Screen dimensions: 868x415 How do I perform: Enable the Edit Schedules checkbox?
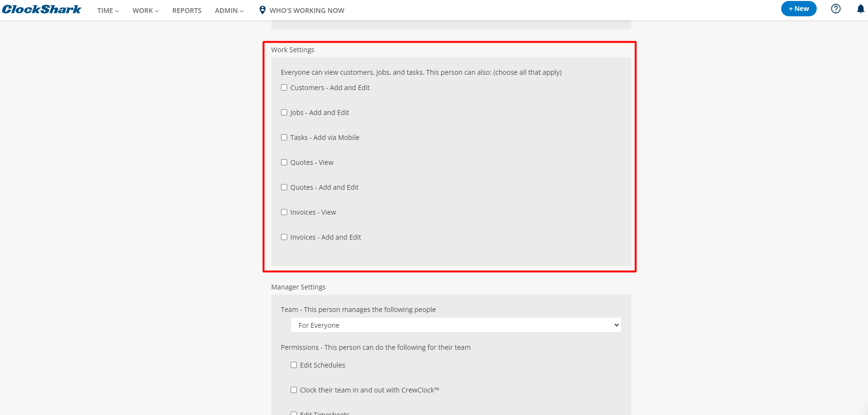click(293, 365)
